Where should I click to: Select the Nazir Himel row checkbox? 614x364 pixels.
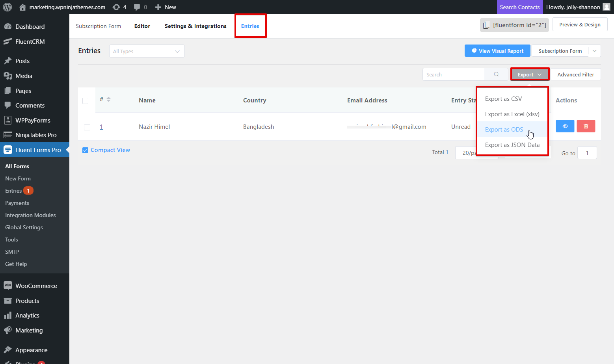click(x=87, y=127)
